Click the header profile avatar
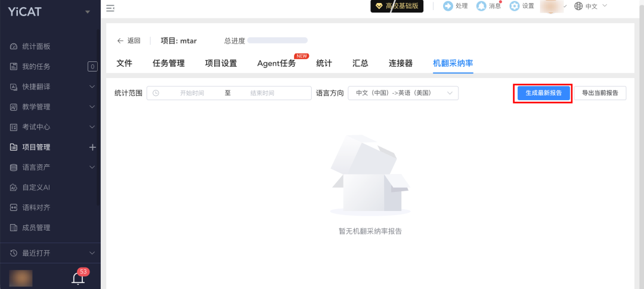 (551, 6)
